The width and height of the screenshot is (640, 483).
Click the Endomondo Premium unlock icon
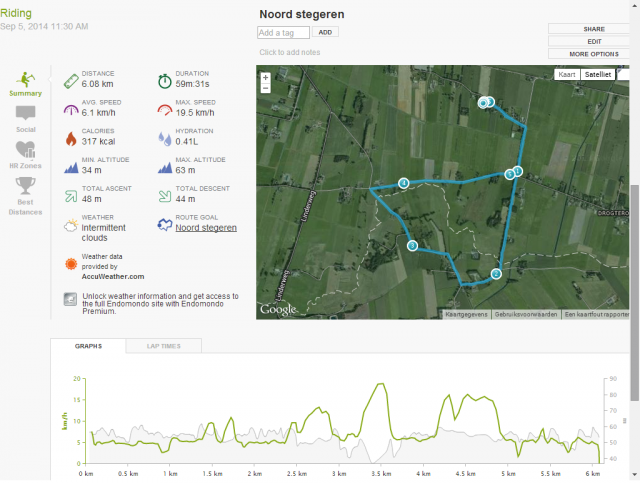[70, 299]
